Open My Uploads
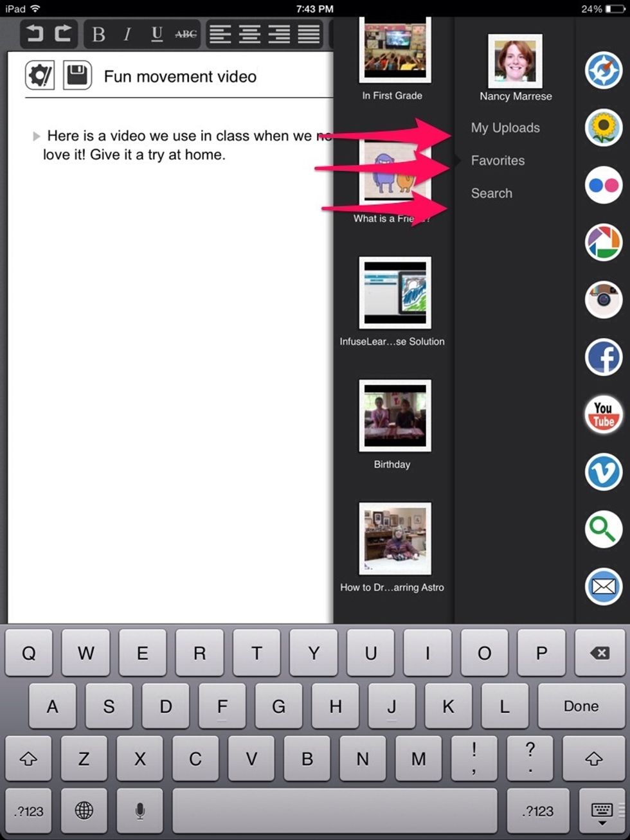Screen dimensions: 630x840 pyautogui.click(x=505, y=127)
